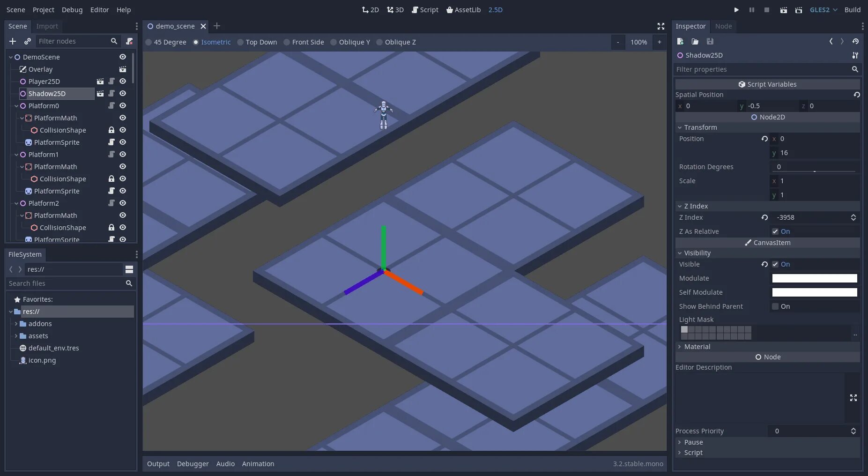Load an existing resource in the Inspector
Image resolution: width=868 pixels, height=476 pixels.
pos(695,41)
